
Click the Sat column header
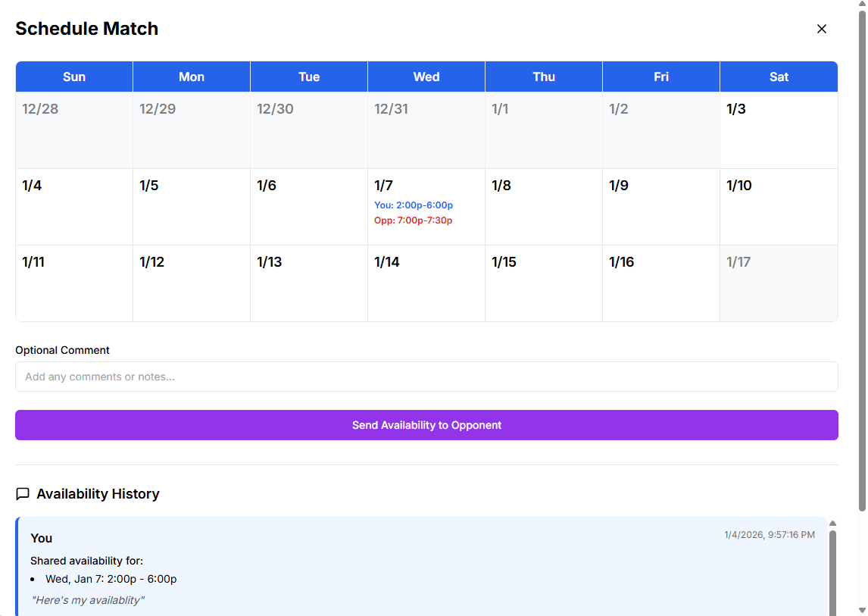coord(779,77)
